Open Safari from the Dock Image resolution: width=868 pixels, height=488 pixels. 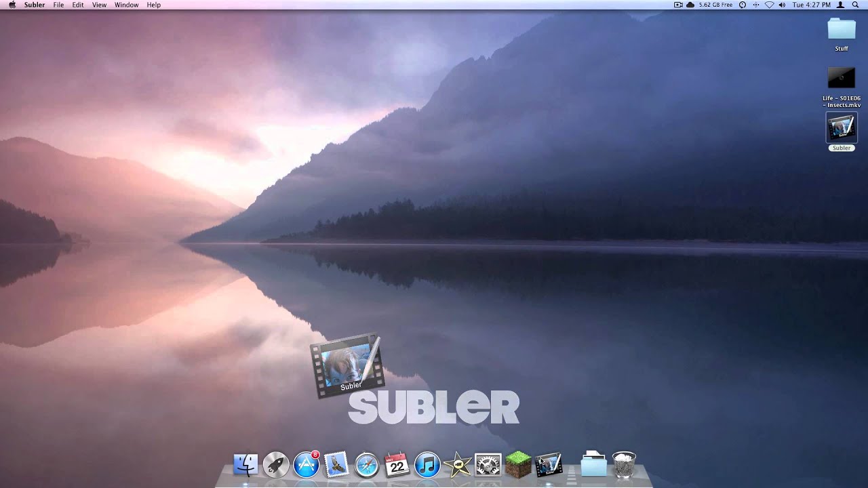367,465
